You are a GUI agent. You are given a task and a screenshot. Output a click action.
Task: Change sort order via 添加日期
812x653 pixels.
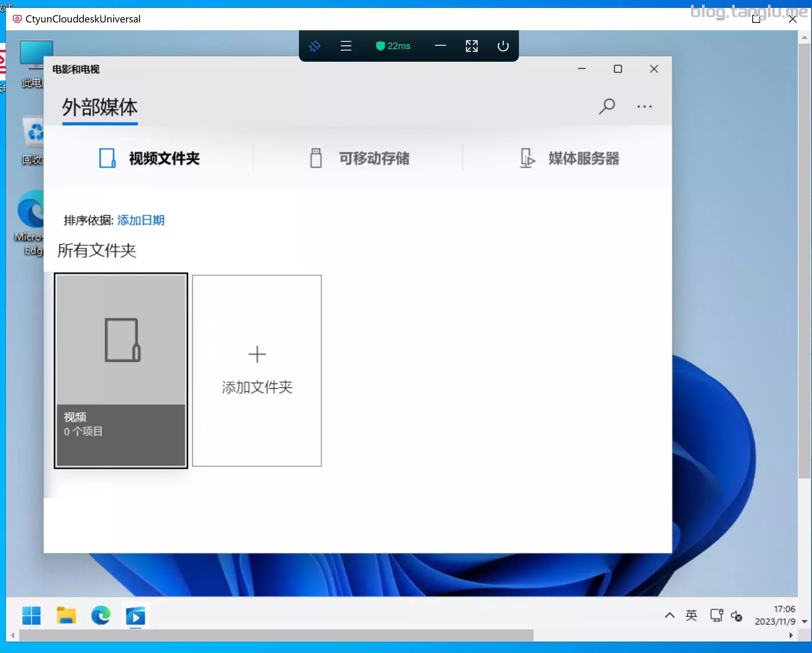[x=141, y=220]
